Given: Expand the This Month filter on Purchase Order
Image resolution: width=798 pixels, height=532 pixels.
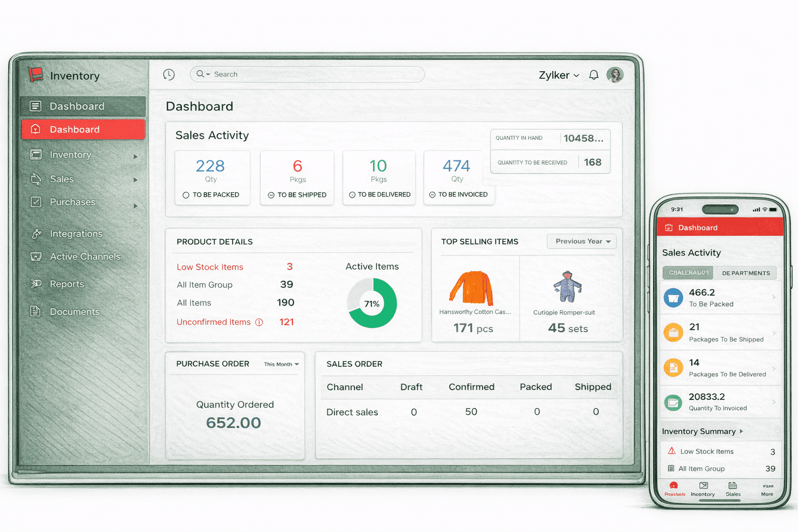Looking at the screenshot, I should (281, 364).
